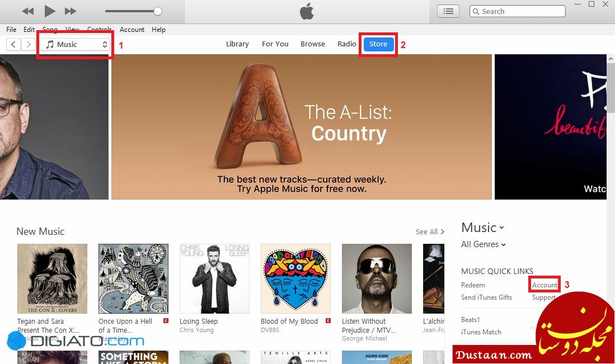Click the Apple logo at the top
This screenshot has width=615, height=364.
click(307, 11)
